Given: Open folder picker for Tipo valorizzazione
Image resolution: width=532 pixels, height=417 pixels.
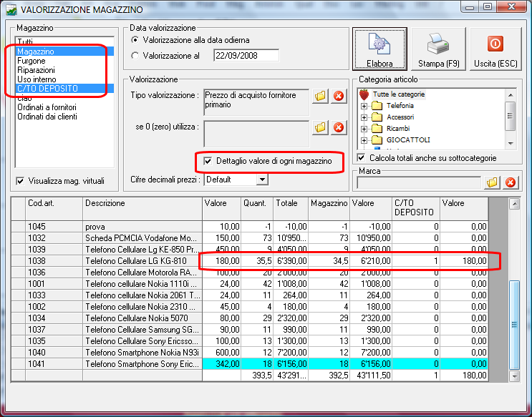Looking at the screenshot, I should (320, 96).
